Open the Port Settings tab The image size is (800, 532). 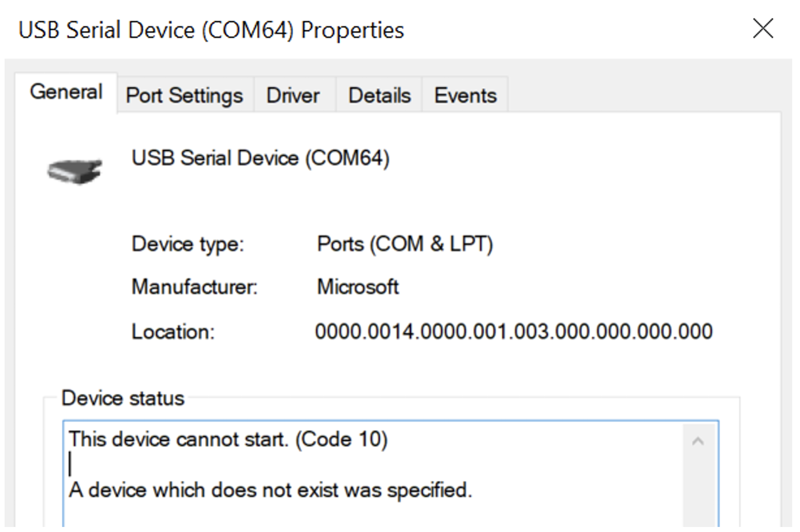pyautogui.click(x=185, y=95)
